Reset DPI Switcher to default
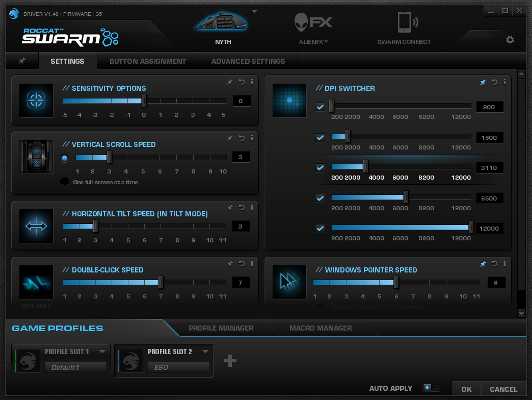532x400 pixels. point(494,82)
